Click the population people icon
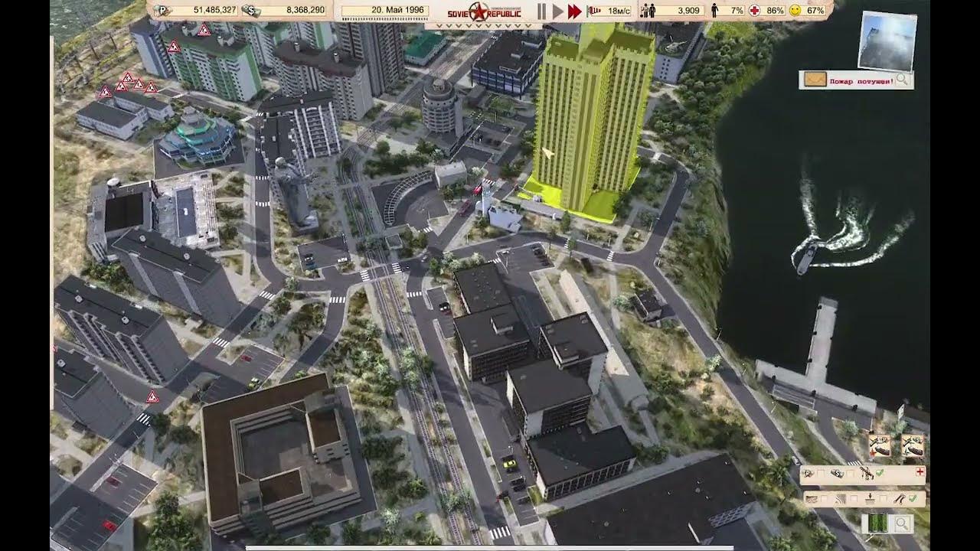980x551 pixels. click(648, 11)
